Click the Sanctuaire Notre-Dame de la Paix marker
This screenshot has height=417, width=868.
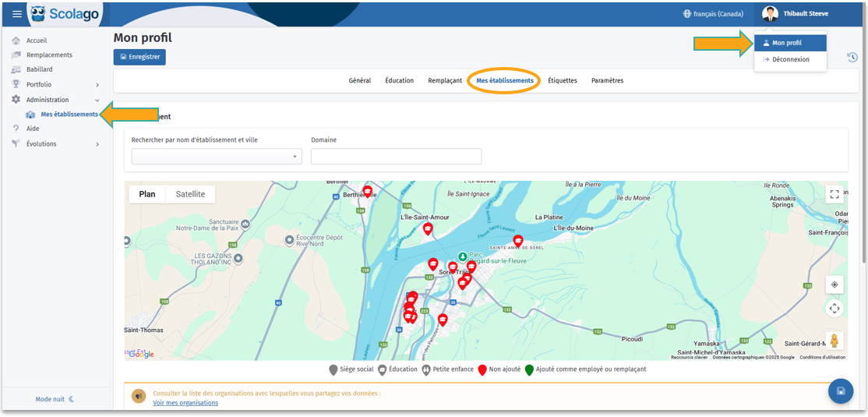[245, 223]
